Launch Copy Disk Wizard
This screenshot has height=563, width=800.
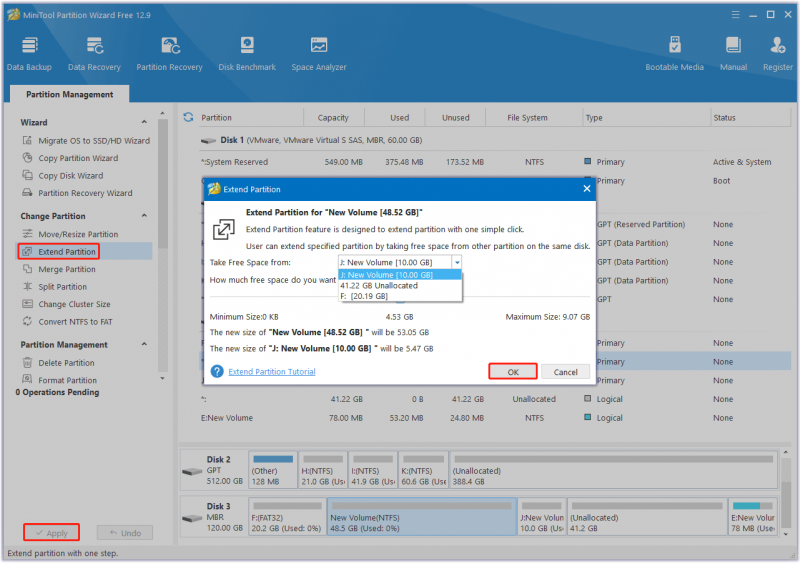coord(63,176)
